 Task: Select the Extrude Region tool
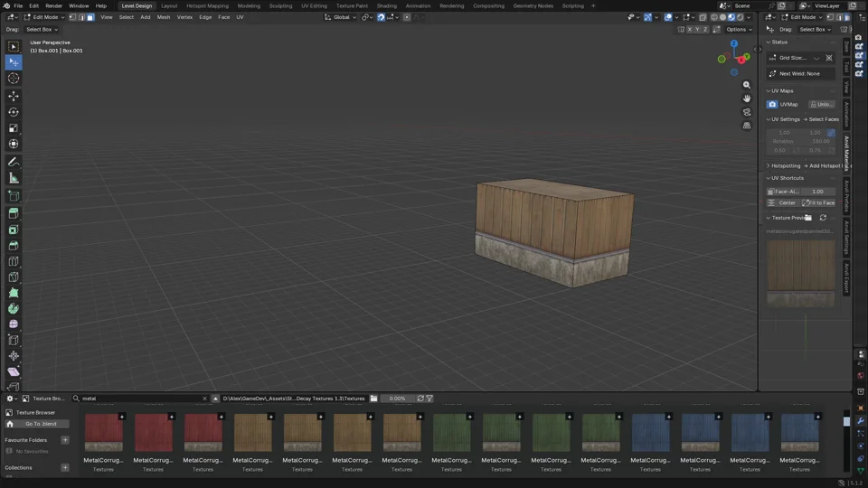coord(14,213)
